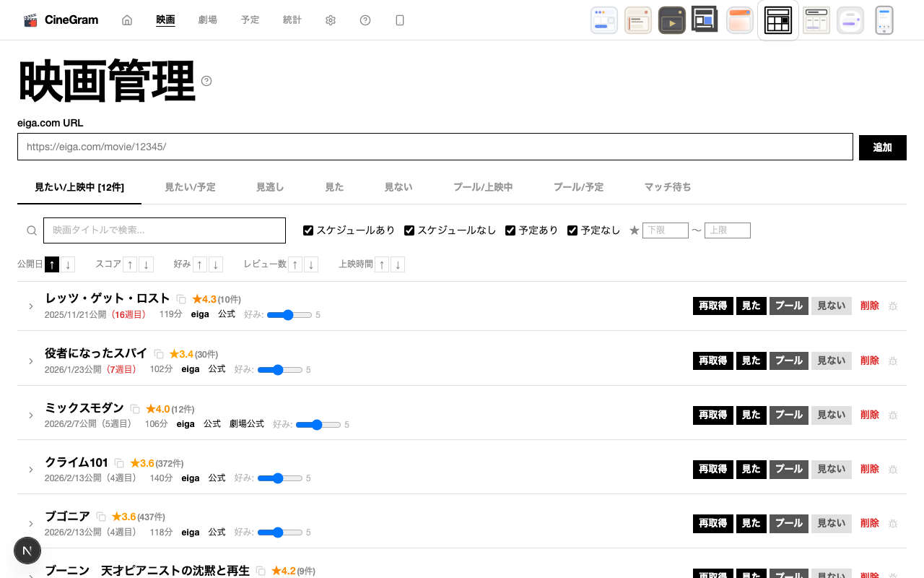
Task: Toggle the 予定あり checkbox
Action: pos(510,230)
